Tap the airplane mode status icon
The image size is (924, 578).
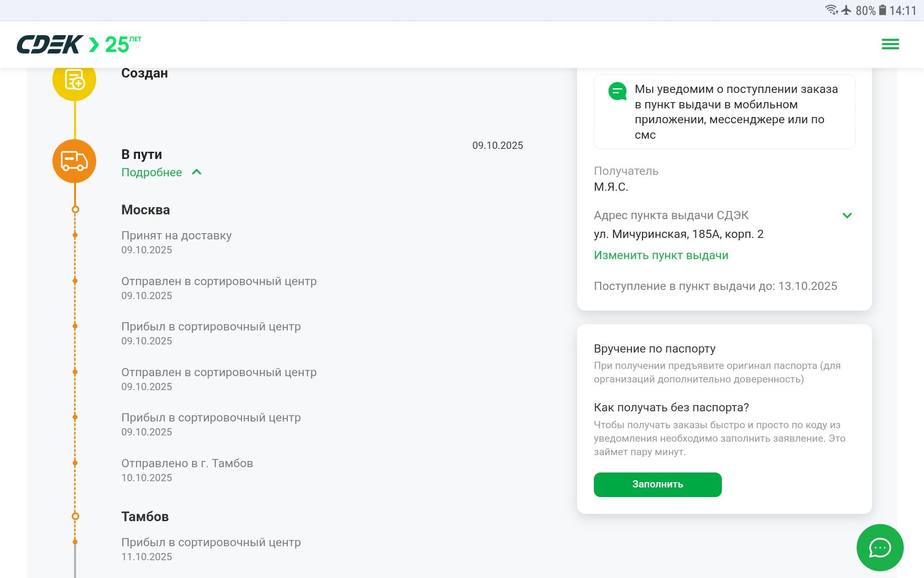847,10
